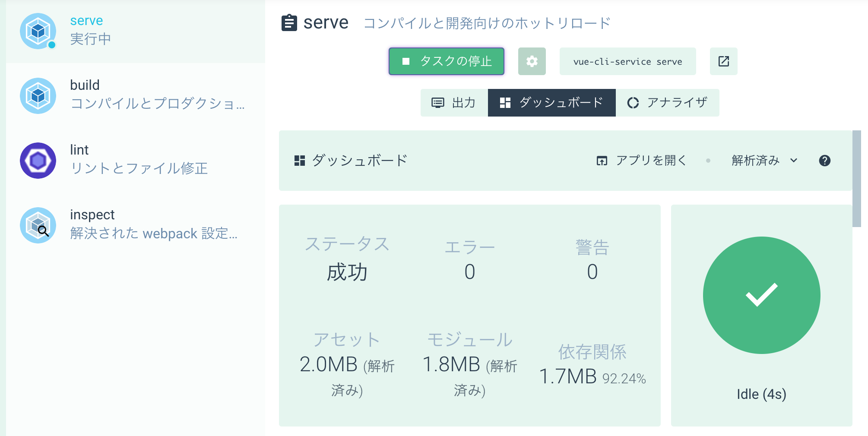This screenshot has height=436, width=868.
Task: Switch to the 出力 tab
Action: pos(453,103)
